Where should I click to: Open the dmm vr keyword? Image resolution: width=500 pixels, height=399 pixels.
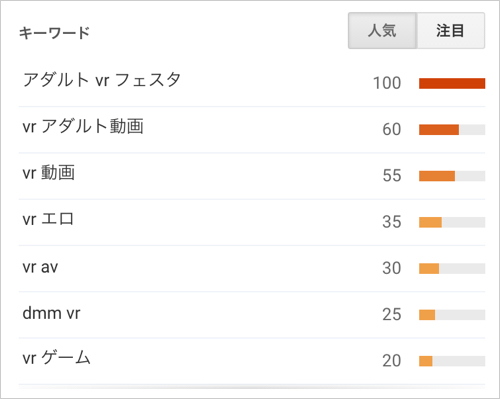(51, 313)
